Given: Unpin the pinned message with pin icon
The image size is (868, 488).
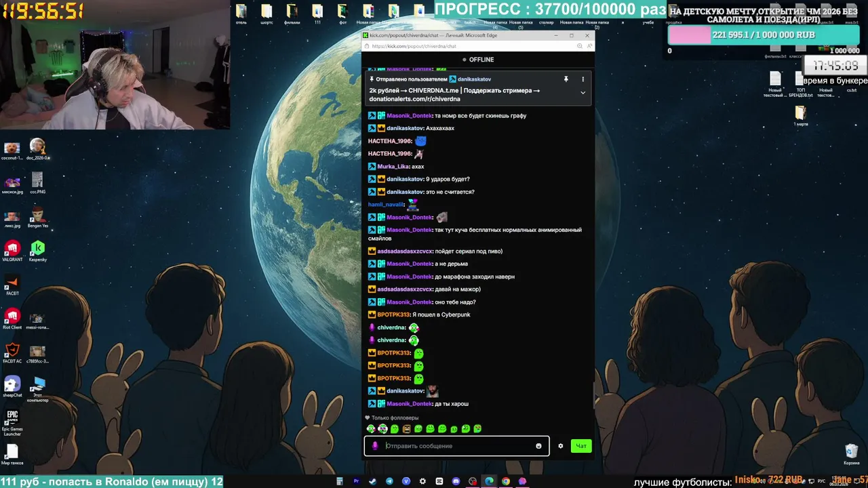Looking at the screenshot, I should [566, 79].
